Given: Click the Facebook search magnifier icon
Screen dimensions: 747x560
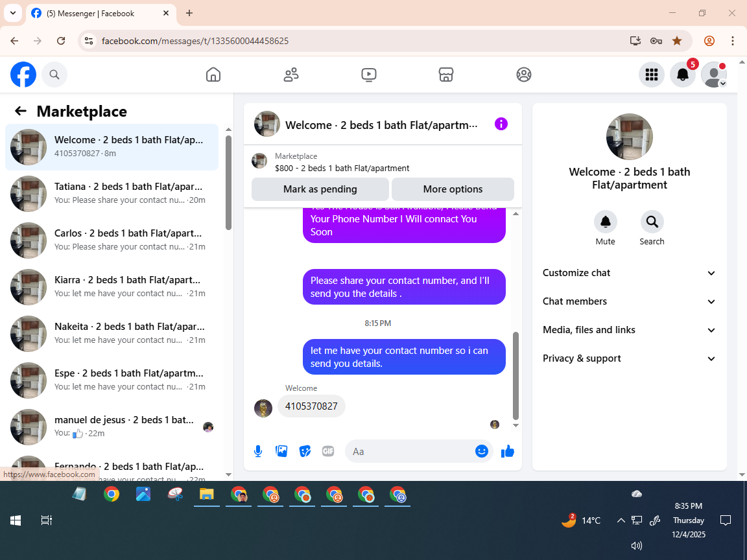Looking at the screenshot, I should [x=54, y=75].
